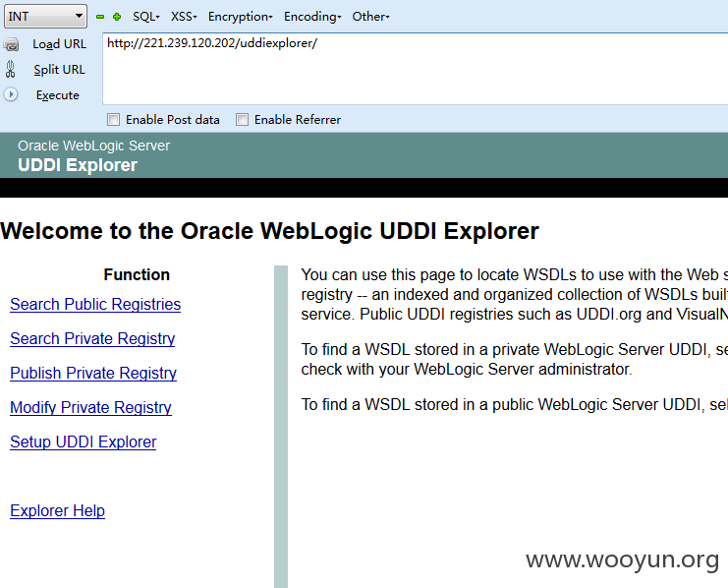Viewport: 728px width, 588px height.
Task: Click the green plus icon in HackBar
Action: (x=117, y=17)
